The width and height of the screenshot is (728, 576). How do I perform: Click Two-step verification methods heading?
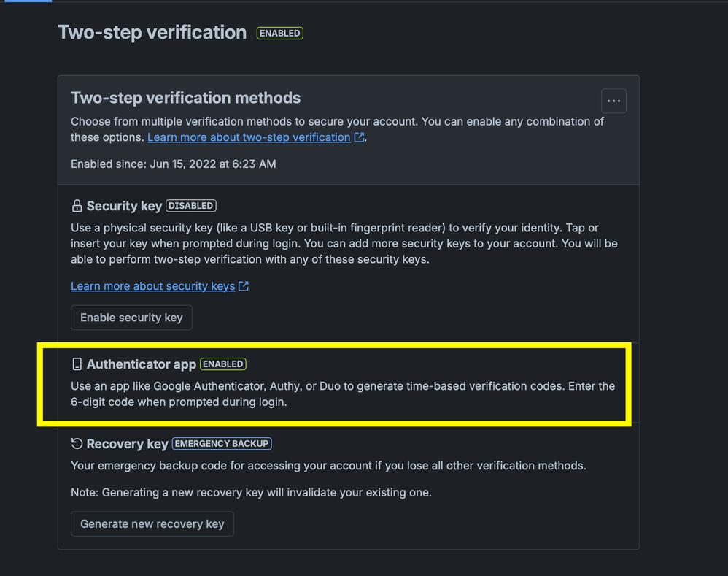point(186,98)
